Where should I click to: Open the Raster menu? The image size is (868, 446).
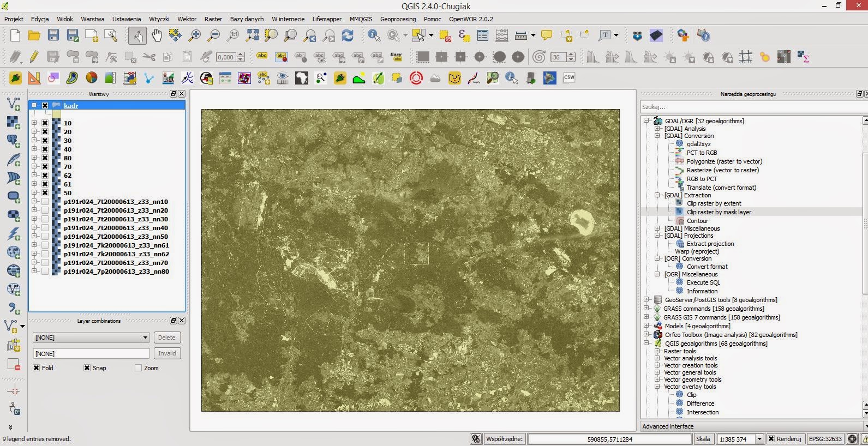pos(213,19)
